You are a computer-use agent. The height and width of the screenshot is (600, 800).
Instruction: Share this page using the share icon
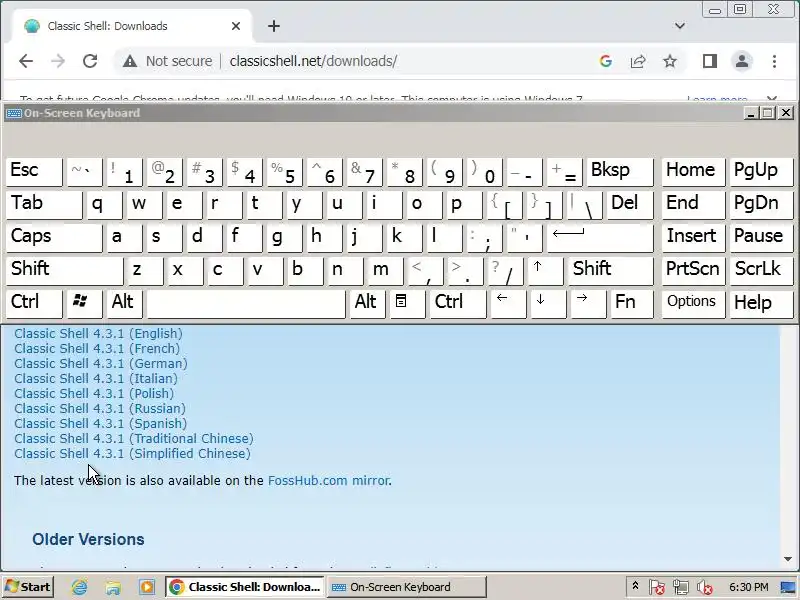[x=638, y=61]
